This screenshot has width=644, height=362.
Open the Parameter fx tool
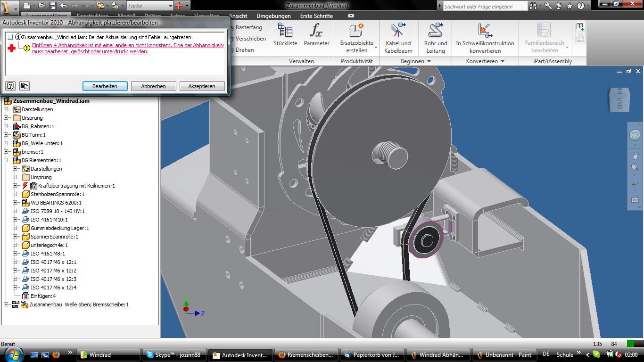click(x=316, y=35)
